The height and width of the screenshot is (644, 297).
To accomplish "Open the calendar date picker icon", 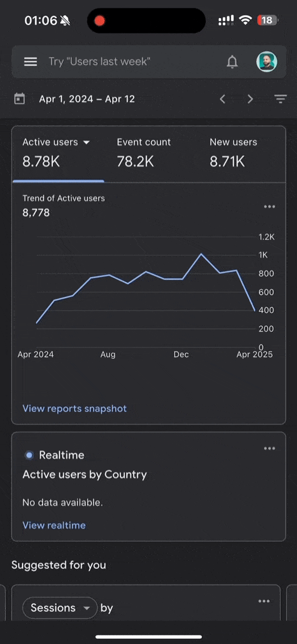I will [19, 99].
